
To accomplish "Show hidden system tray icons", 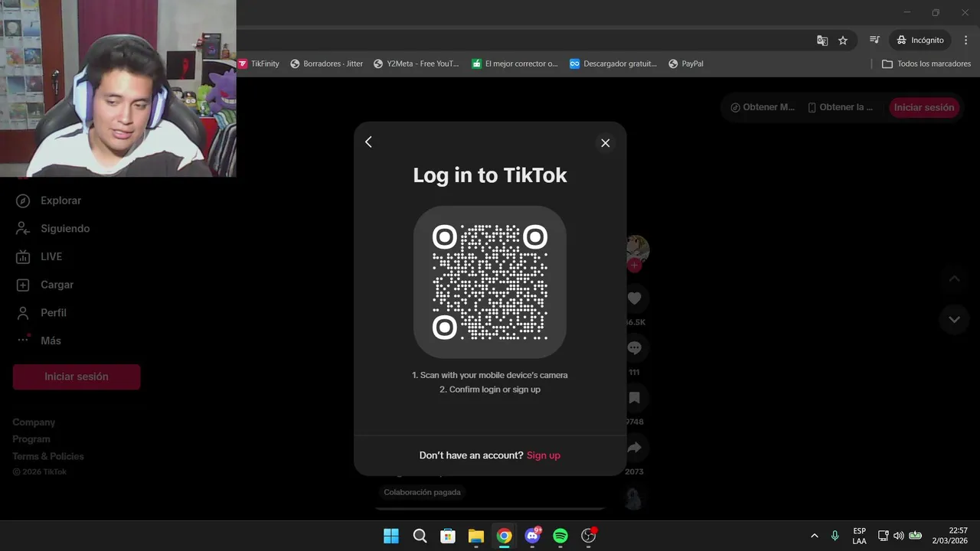I will [x=814, y=536].
